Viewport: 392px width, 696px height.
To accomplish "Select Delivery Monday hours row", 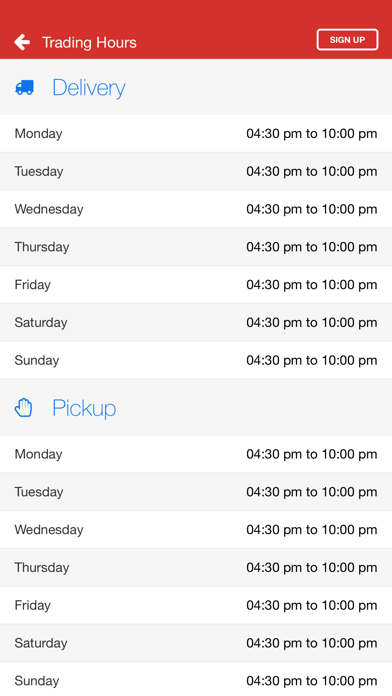I will click(x=196, y=134).
